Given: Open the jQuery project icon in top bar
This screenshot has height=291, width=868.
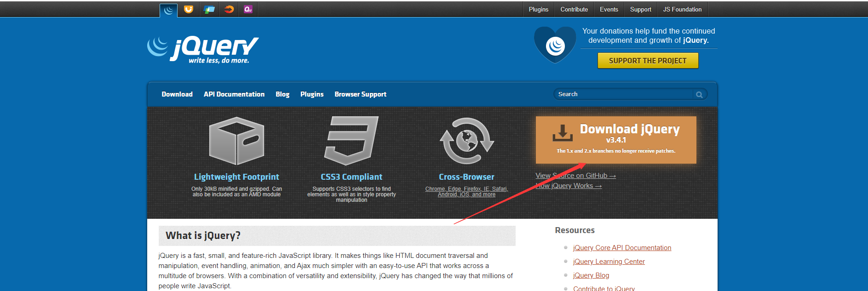Looking at the screenshot, I should 169,10.
